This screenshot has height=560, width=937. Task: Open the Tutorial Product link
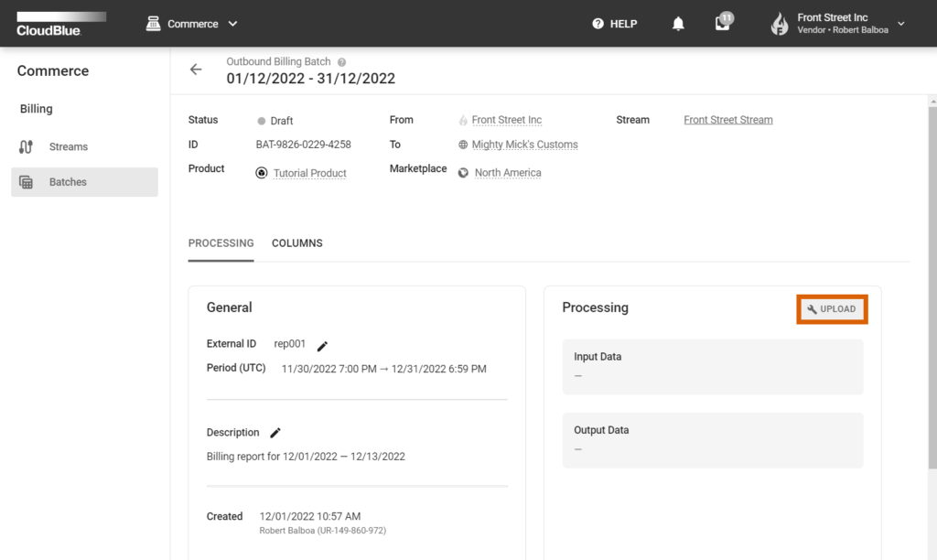[x=309, y=173]
